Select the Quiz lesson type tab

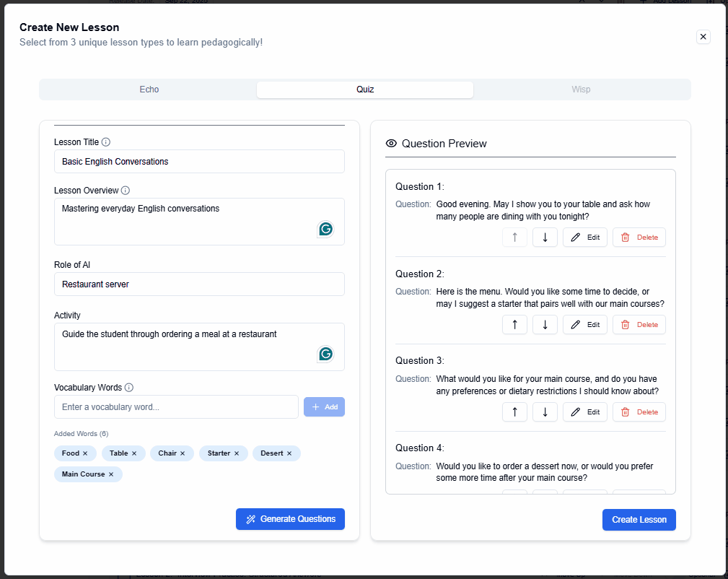(365, 90)
